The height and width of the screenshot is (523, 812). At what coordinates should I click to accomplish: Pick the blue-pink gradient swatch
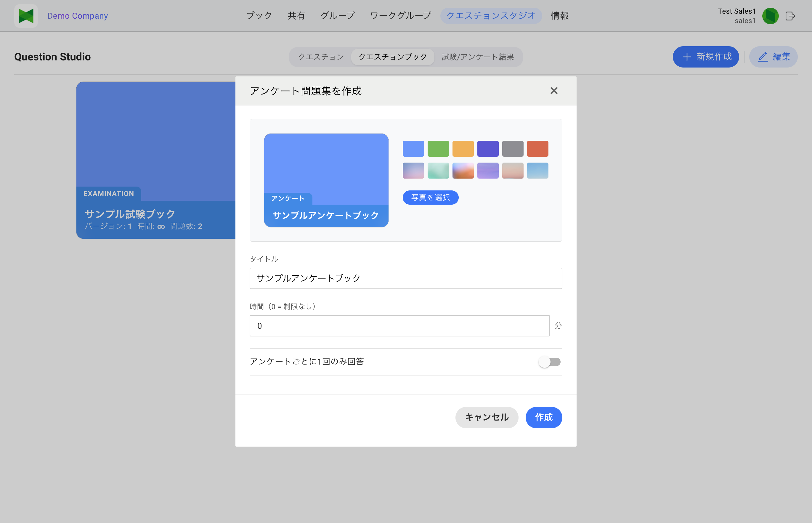413,171
